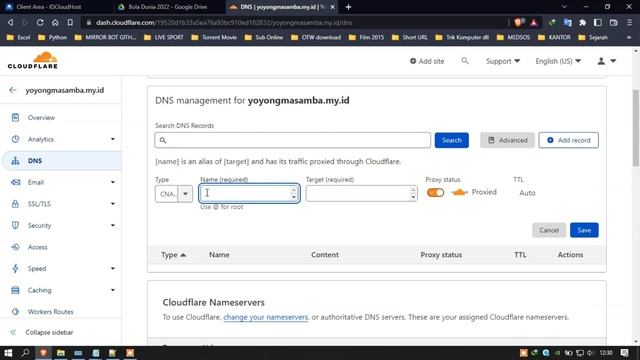
Task: Click the Analytics clock icon
Action: point(15,139)
